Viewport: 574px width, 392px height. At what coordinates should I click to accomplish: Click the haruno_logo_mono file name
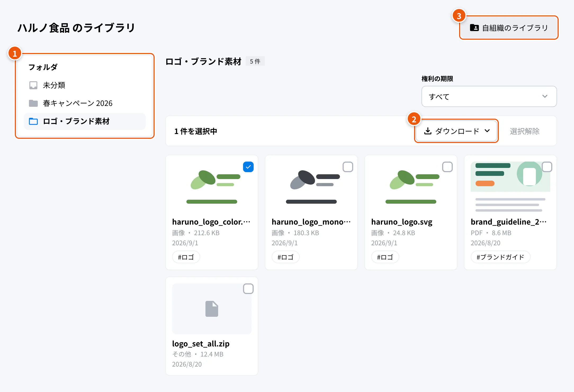(311, 222)
